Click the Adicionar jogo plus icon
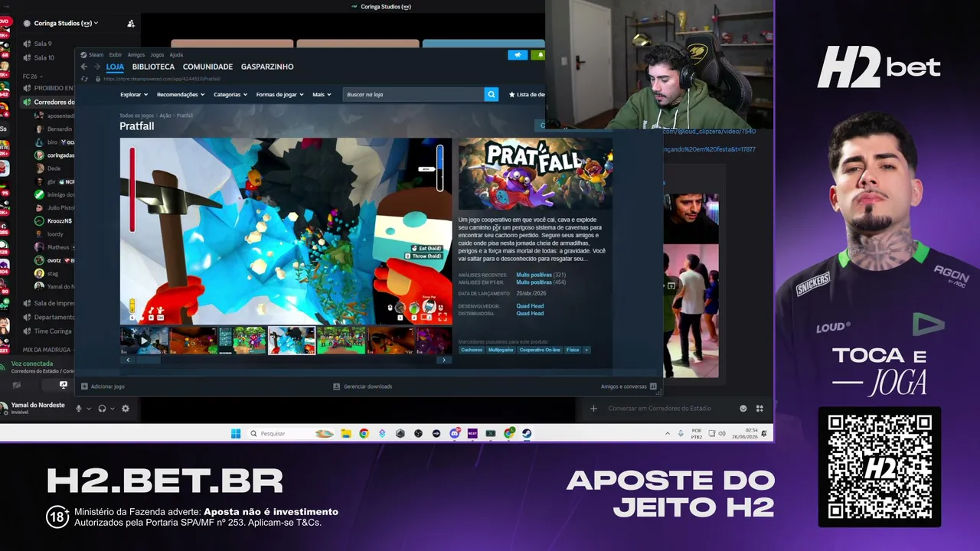The image size is (980, 551). [84, 386]
